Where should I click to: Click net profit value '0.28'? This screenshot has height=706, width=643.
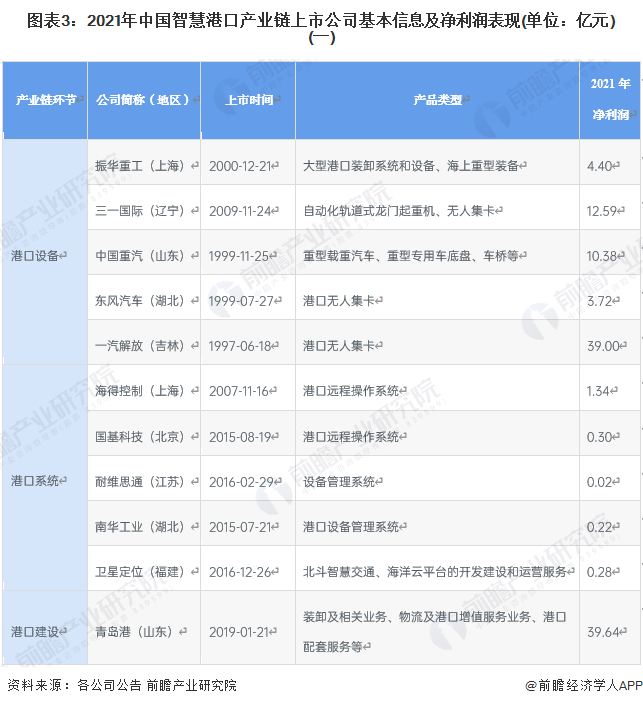tap(599, 572)
